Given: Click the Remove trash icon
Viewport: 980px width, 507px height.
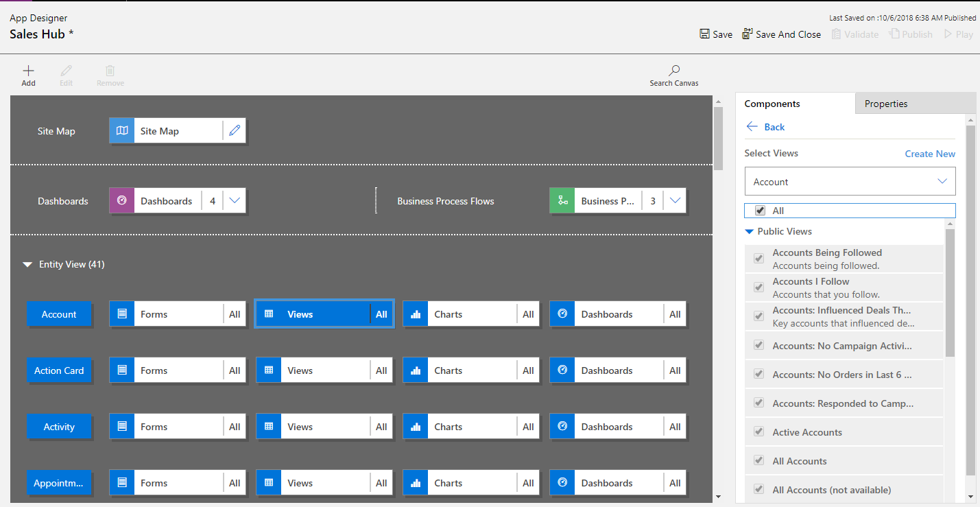Looking at the screenshot, I should tap(110, 71).
